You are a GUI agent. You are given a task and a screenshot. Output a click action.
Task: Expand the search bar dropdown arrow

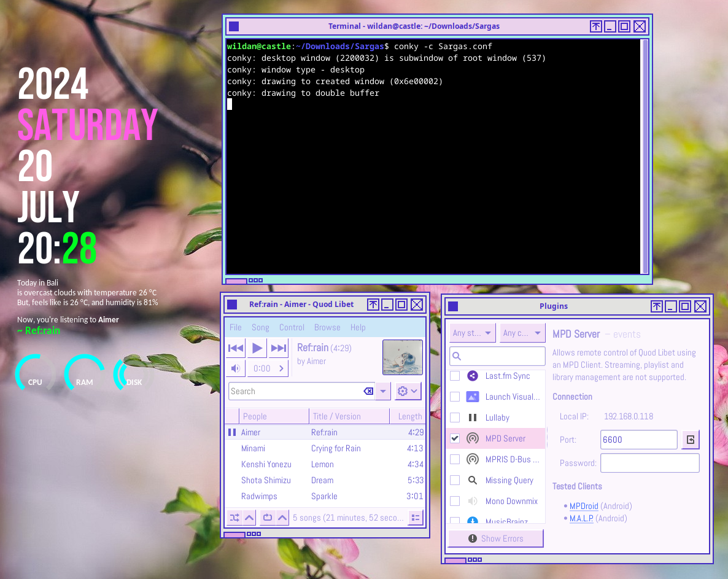(382, 391)
